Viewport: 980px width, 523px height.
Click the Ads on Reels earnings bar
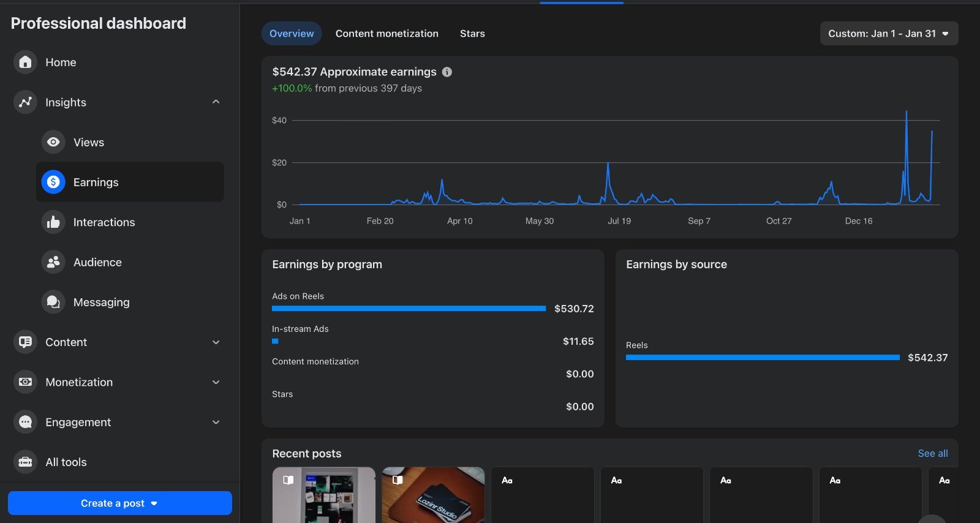[409, 309]
